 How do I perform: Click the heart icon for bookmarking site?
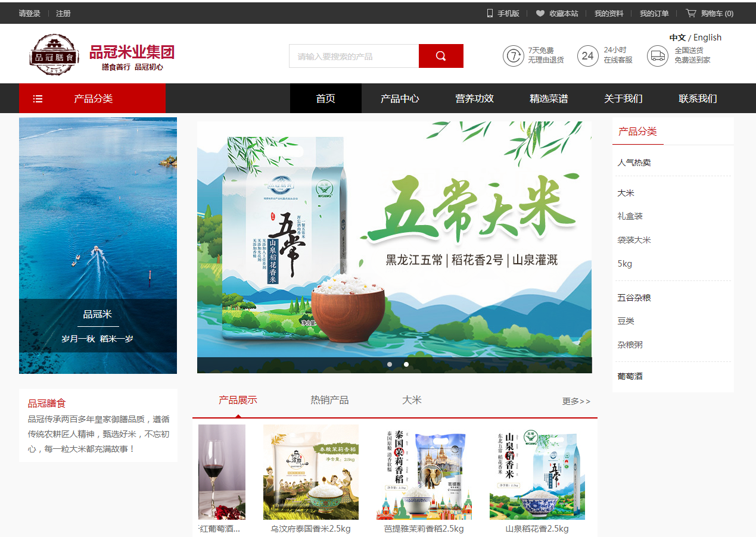point(540,13)
